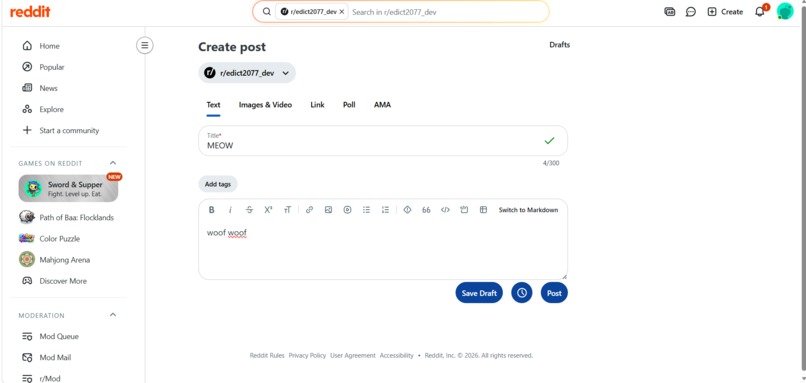Start a bulleted list

pyautogui.click(x=367, y=210)
